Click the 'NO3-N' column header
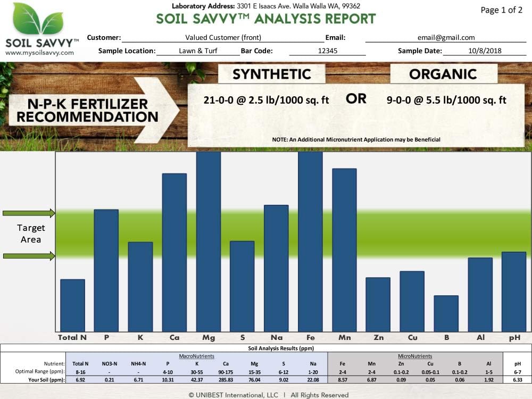The height and width of the screenshot is (399, 532). point(109,364)
